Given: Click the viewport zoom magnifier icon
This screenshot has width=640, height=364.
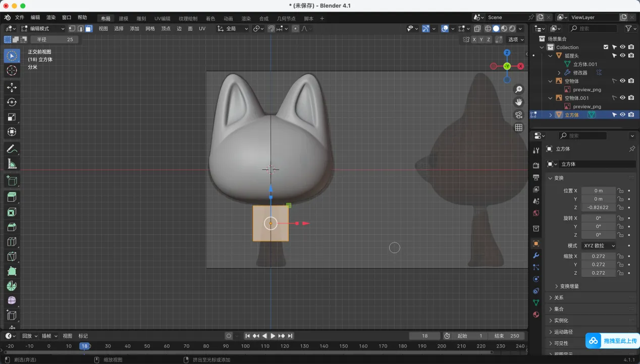Looking at the screenshot, I should click(518, 90).
